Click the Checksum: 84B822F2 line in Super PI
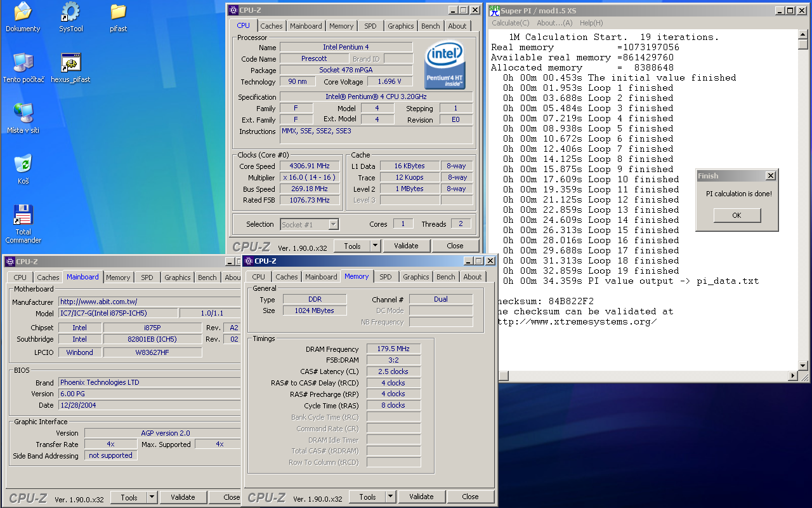 coord(546,301)
